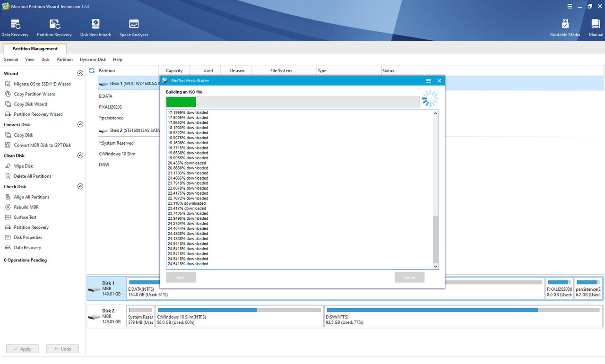This screenshot has width=605, height=364.
Task: Choose Rebuild MBR
Action: pyautogui.click(x=26, y=207)
